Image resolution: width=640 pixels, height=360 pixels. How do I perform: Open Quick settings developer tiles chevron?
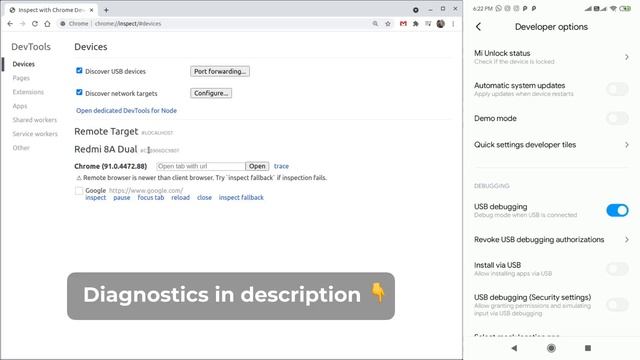tap(627, 144)
